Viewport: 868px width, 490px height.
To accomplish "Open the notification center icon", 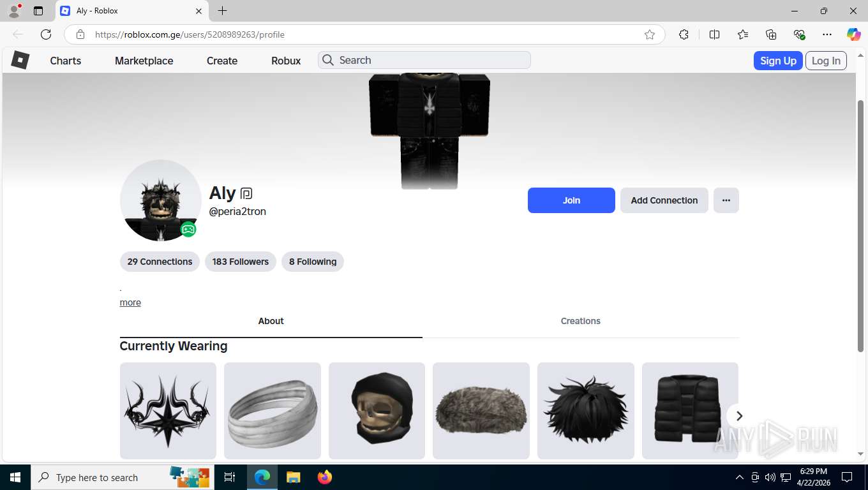I will pos(847,477).
